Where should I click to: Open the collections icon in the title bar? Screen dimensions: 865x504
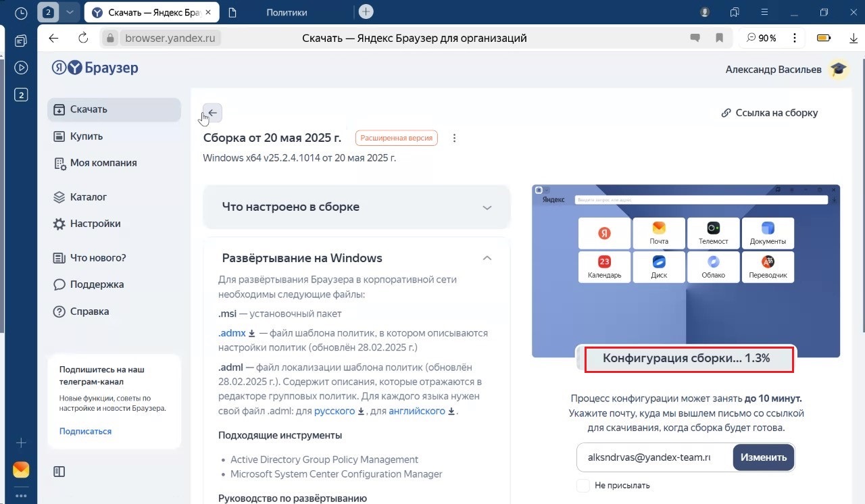click(x=735, y=12)
